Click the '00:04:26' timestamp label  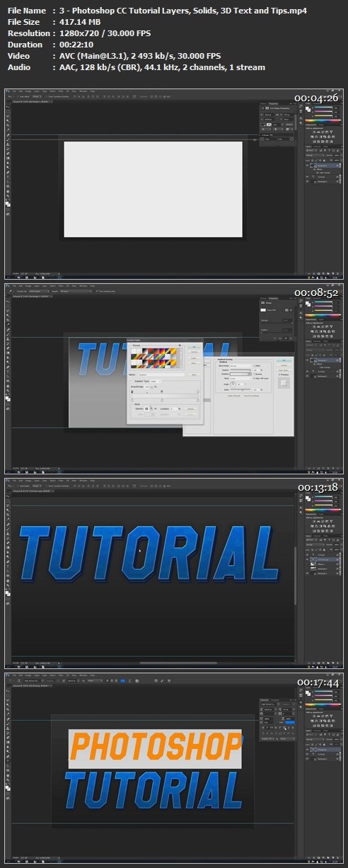[318, 98]
